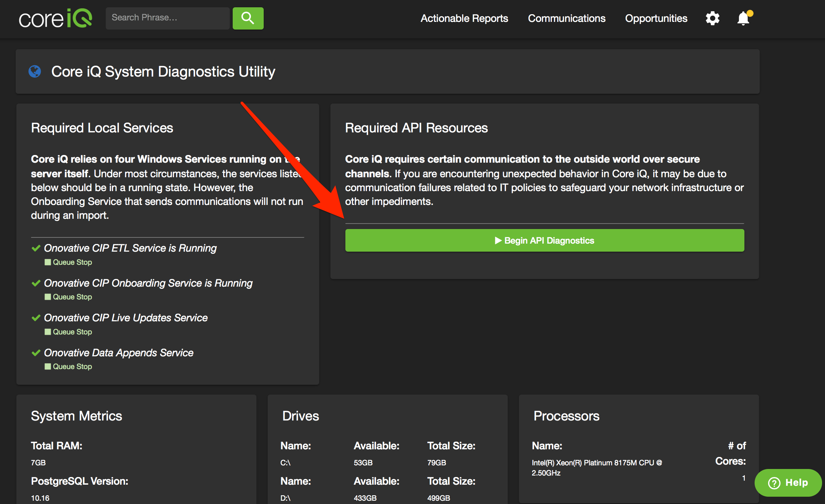
Task: Click the 433GB available value
Action: coord(365,498)
